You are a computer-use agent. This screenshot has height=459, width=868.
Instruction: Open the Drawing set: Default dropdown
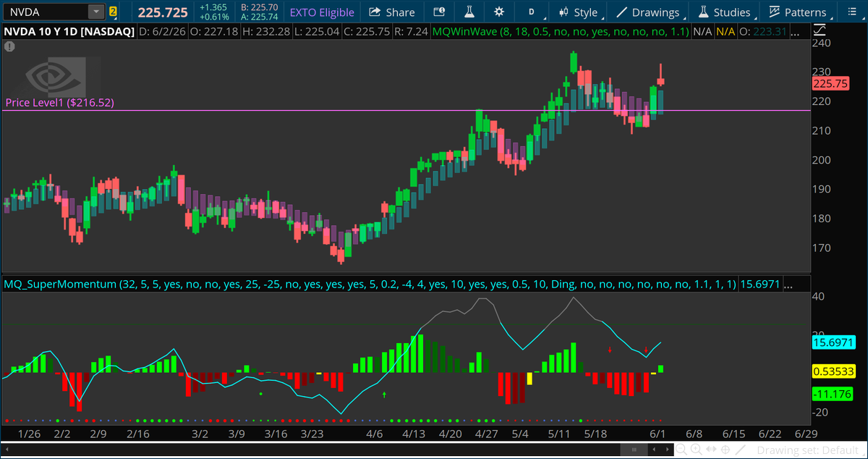[x=807, y=450]
